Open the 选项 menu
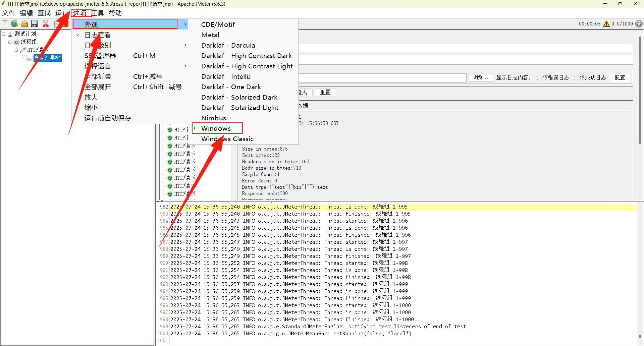Viewport: 644px width, 346px height. (80, 13)
